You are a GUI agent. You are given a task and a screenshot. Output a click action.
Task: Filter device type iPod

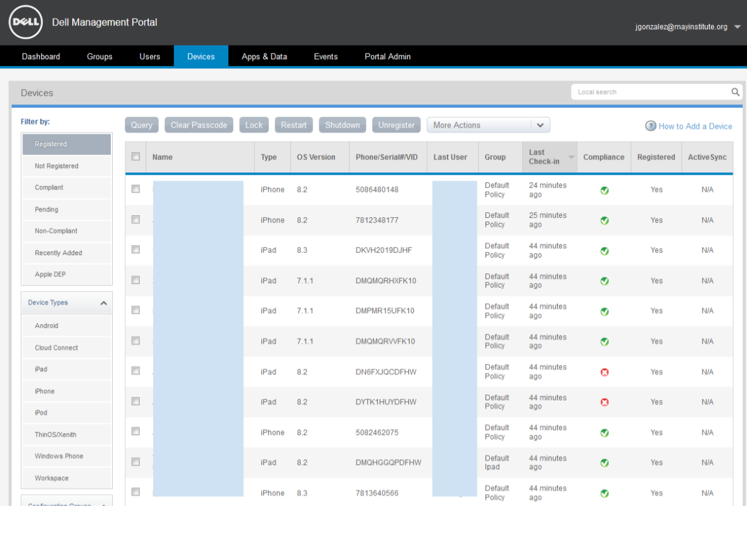[x=67, y=413]
